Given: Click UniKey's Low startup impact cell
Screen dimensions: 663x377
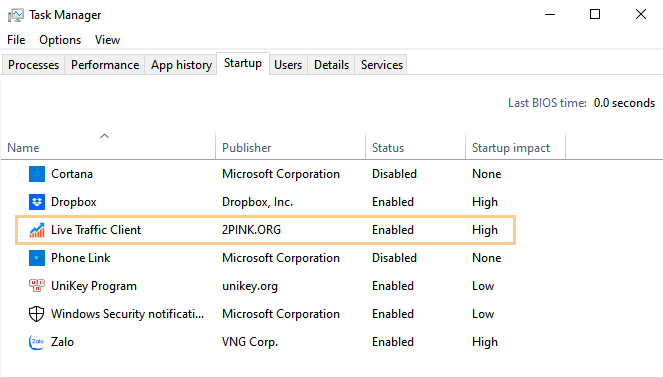Looking at the screenshot, I should tap(483, 286).
